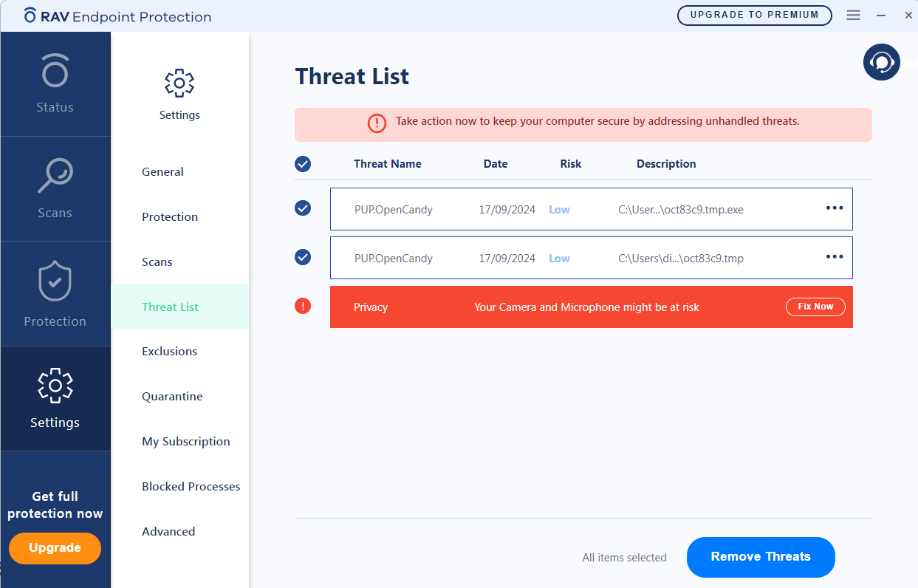Click the Remove Threats button
Screen dimensions: 918x588
pyautogui.click(x=761, y=557)
